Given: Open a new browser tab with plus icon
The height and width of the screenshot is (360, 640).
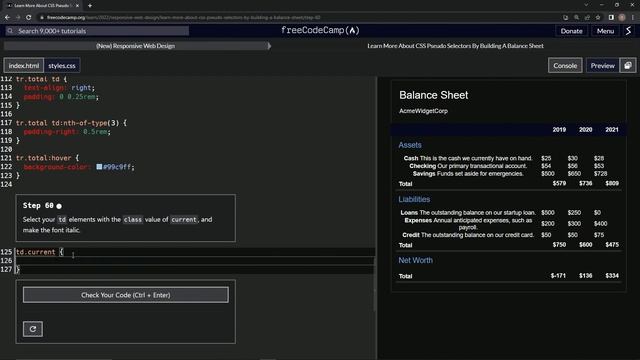Looking at the screenshot, I should click(x=90, y=6).
